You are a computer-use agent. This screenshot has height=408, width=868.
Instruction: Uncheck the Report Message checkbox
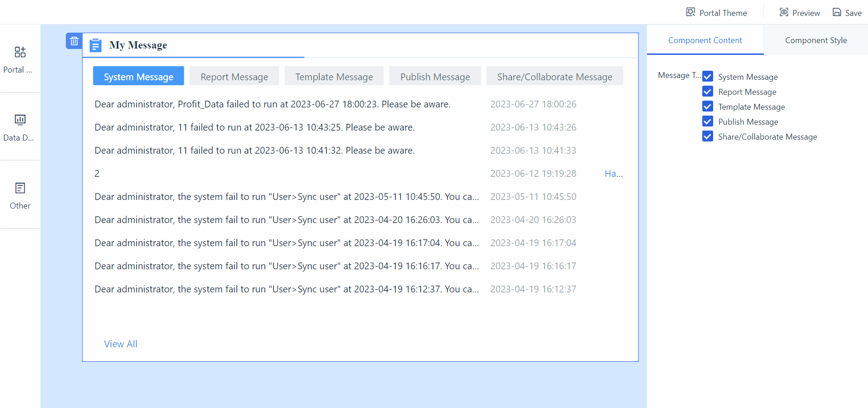click(x=708, y=92)
